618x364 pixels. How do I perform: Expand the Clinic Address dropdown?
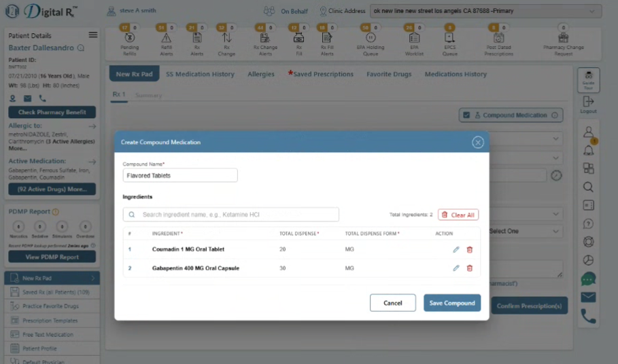tap(485, 11)
